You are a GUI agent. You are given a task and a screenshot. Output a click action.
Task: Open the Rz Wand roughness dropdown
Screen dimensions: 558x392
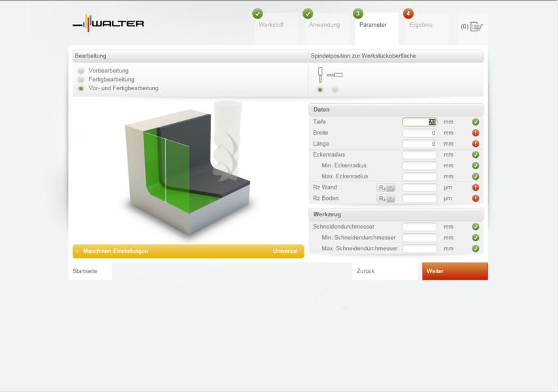coord(386,188)
